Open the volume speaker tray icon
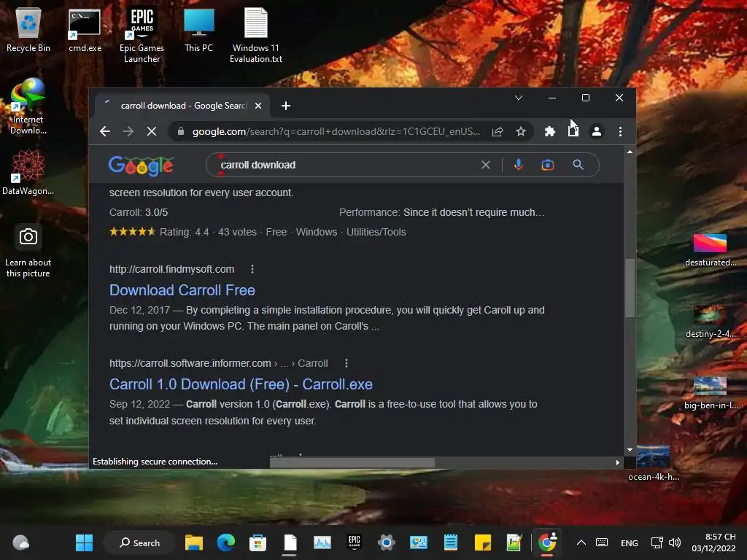Viewport: 747px width, 560px height. (675, 542)
